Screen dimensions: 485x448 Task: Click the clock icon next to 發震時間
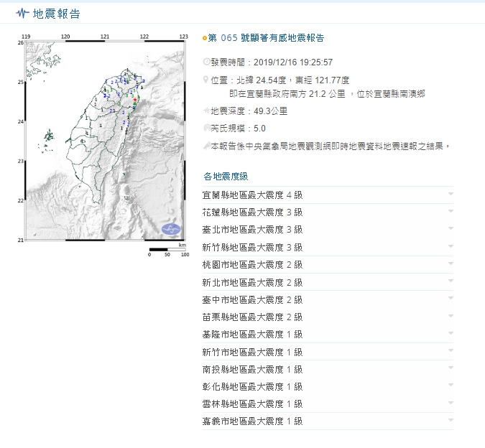tap(207, 62)
